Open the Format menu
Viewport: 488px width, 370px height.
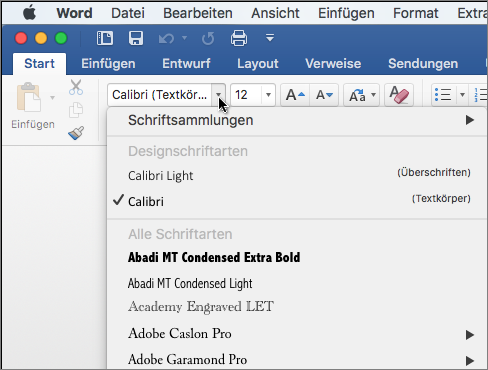pyautogui.click(x=416, y=13)
